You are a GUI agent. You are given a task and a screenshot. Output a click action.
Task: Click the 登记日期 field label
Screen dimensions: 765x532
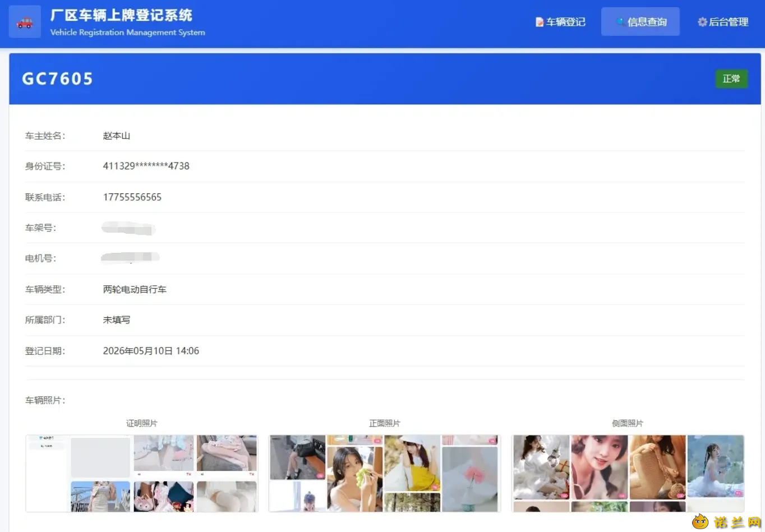tap(45, 351)
